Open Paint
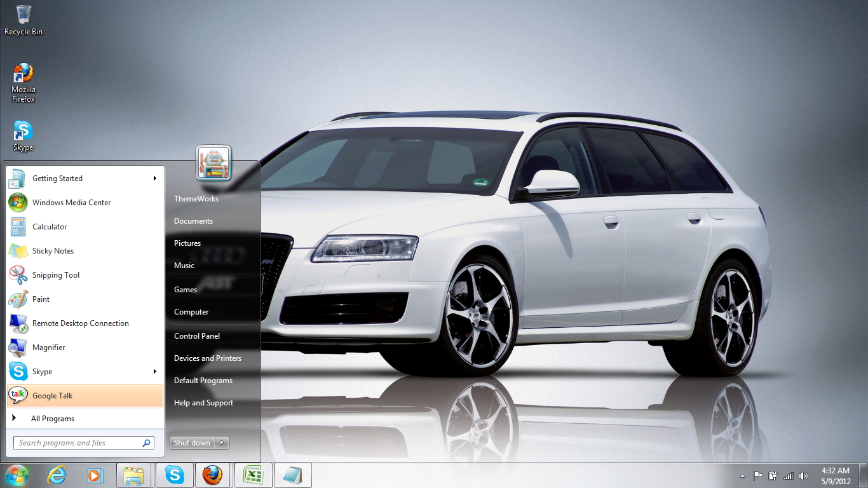This screenshot has width=868, height=488. point(39,299)
